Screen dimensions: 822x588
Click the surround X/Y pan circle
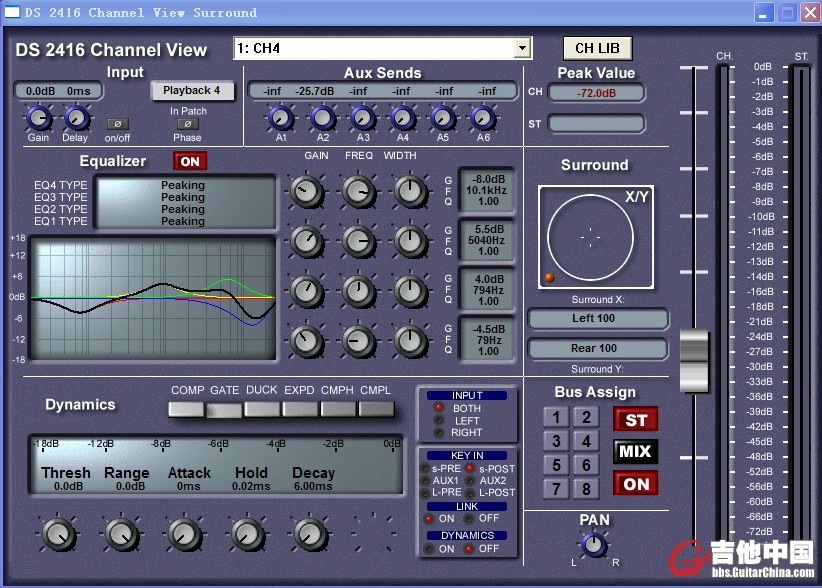point(590,237)
